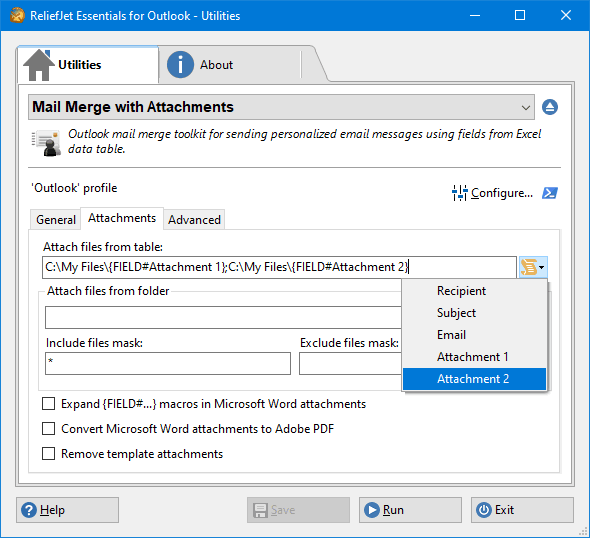Image resolution: width=590 pixels, height=538 pixels.
Task: Choose Recipient from the field menu
Action: (474, 291)
